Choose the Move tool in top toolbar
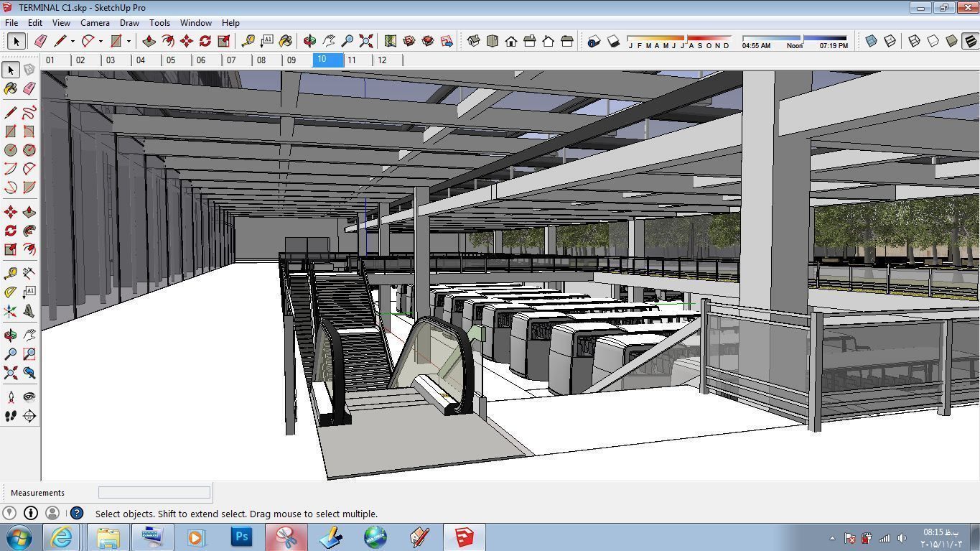The width and height of the screenshot is (980, 551). coord(187,42)
